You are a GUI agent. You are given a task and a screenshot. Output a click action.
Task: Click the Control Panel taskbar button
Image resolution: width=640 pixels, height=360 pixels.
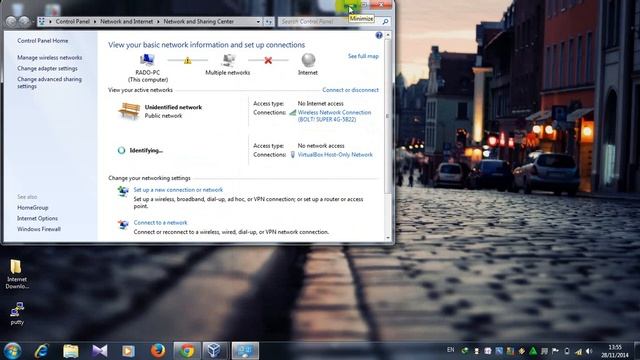point(245,351)
